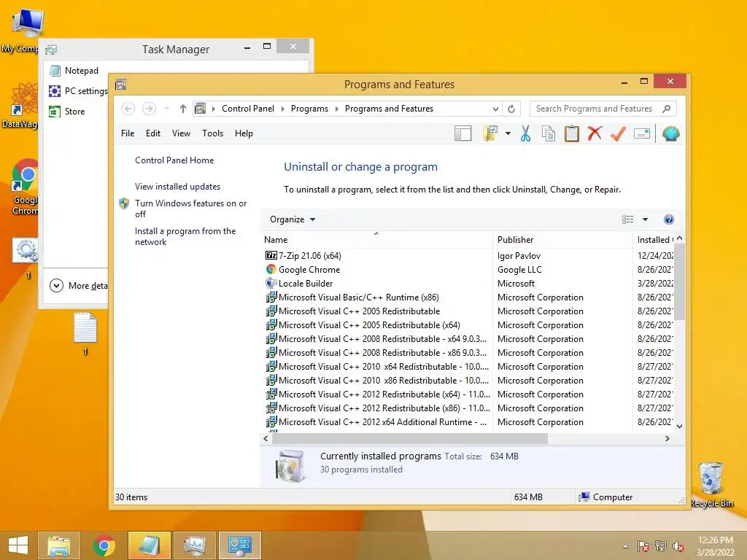Expand More details in Task Manager
The image size is (747, 560).
click(x=79, y=286)
